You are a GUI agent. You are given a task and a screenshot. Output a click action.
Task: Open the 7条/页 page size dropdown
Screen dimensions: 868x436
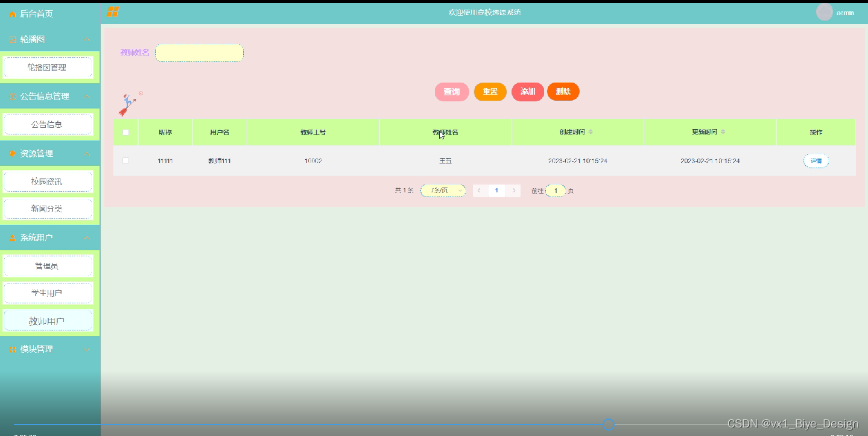(x=443, y=191)
